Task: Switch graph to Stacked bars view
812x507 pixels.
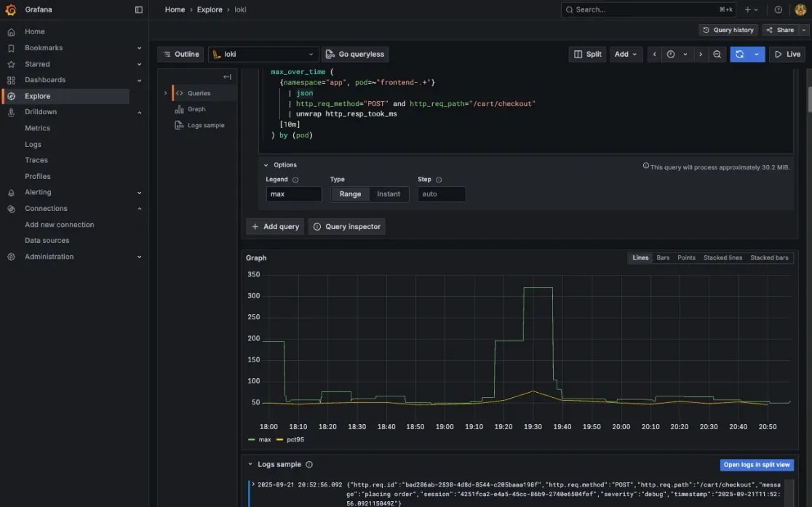Action: (x=769, y=258)
